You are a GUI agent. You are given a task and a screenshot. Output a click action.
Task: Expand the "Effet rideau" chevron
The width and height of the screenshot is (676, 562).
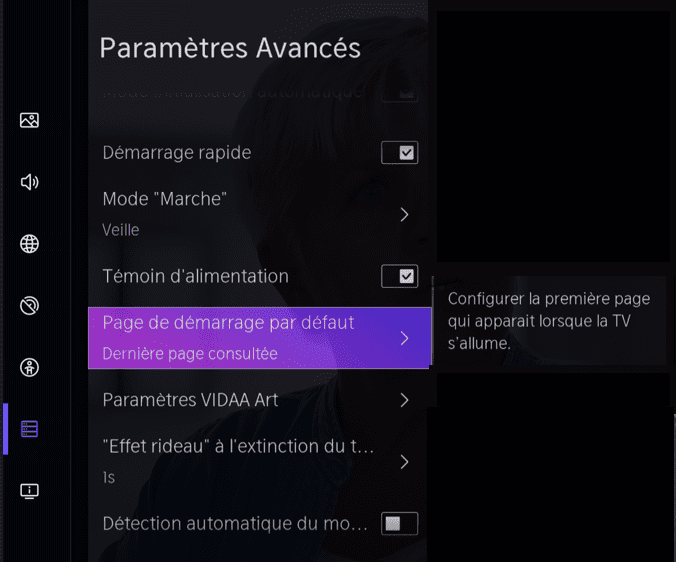(x=404, y=462)
